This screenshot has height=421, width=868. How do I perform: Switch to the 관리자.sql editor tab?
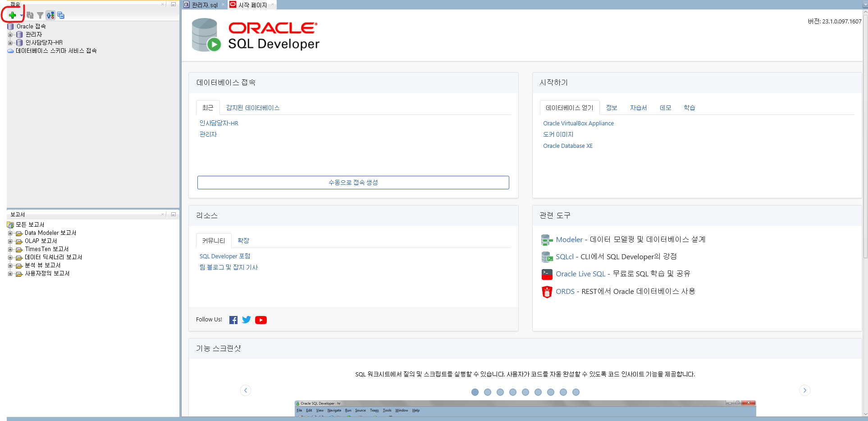204,5
